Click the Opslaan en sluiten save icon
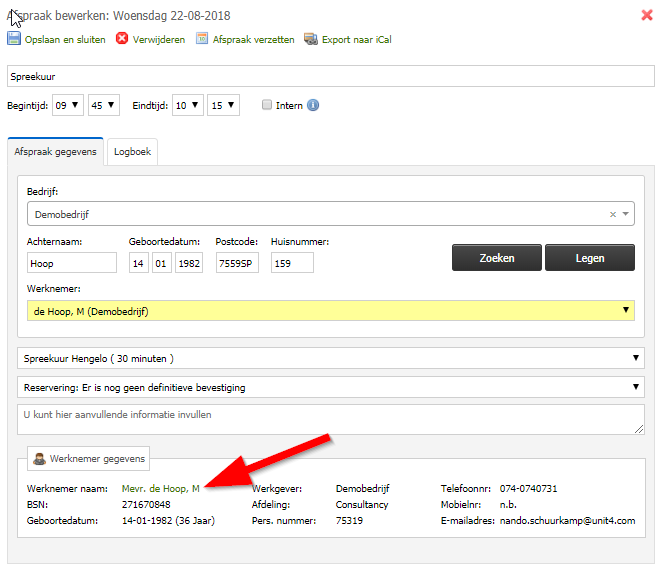Screen dimensions: 661x576 point(13,39)
